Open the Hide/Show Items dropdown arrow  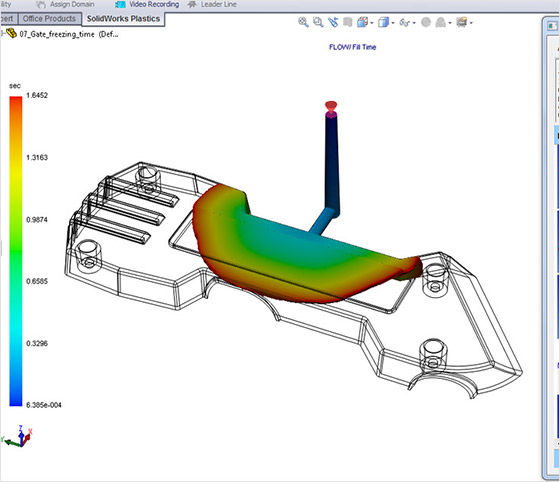(414, 23)
